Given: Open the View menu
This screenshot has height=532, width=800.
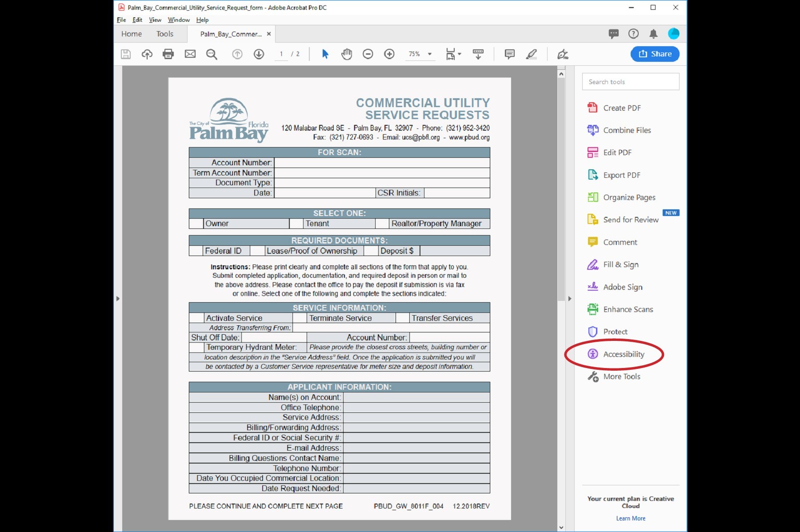Looking at the screenshot, I should [x=155, y=20].
